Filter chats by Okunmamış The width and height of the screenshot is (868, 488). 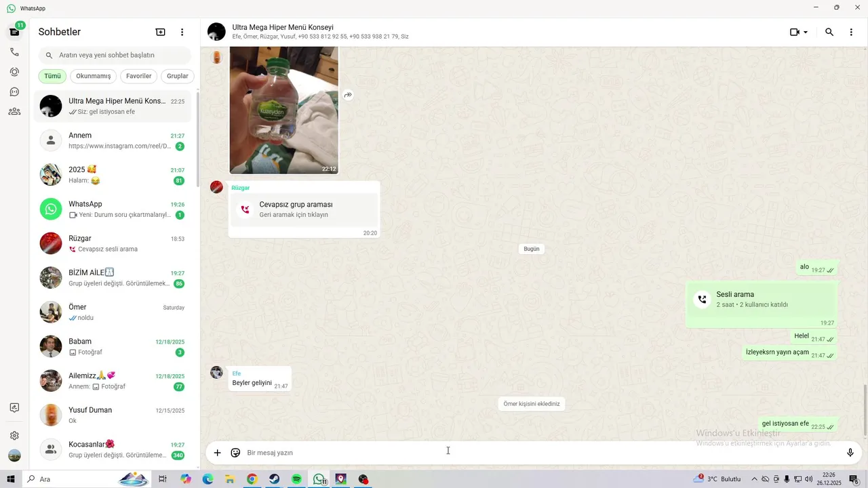pyautogui.click(x=94, y=76)
